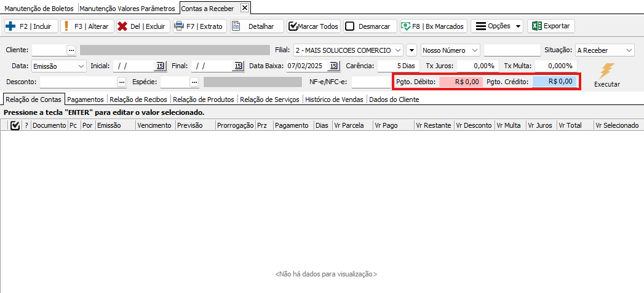Image resolution: width=644 pixels, height=293 pixels.
Task: Click the Detalhar document button
Action: [256, 26]
